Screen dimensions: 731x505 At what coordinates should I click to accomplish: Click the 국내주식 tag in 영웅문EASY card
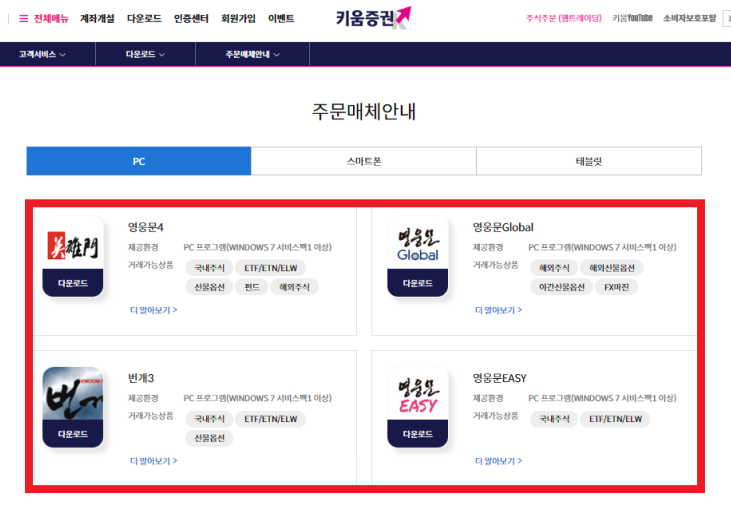pyautogui.click(x=554, y=419)
